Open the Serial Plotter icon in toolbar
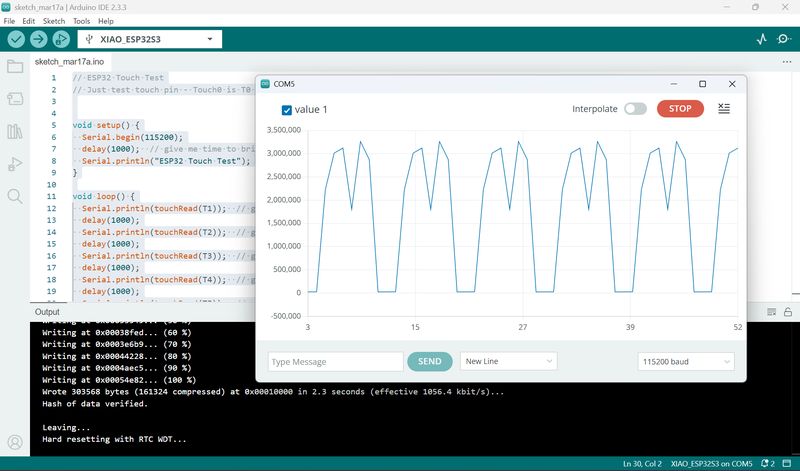The image size is (800, 471). pos(761,39)
